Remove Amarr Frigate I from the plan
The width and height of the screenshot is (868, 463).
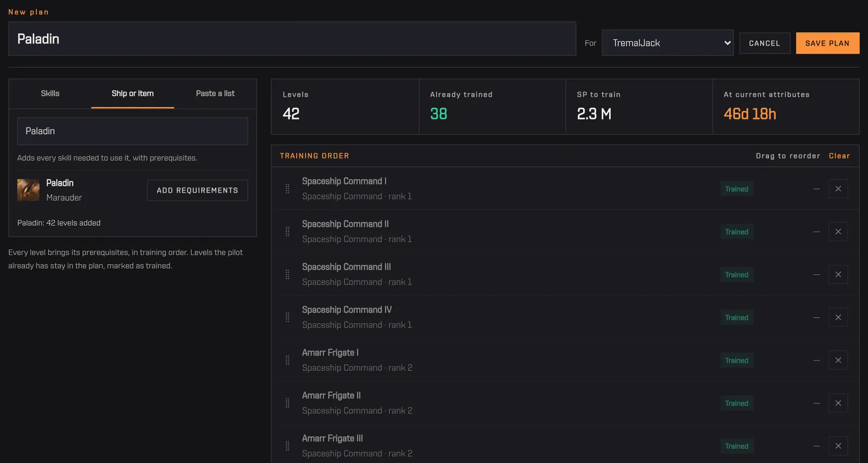(838, 360)
